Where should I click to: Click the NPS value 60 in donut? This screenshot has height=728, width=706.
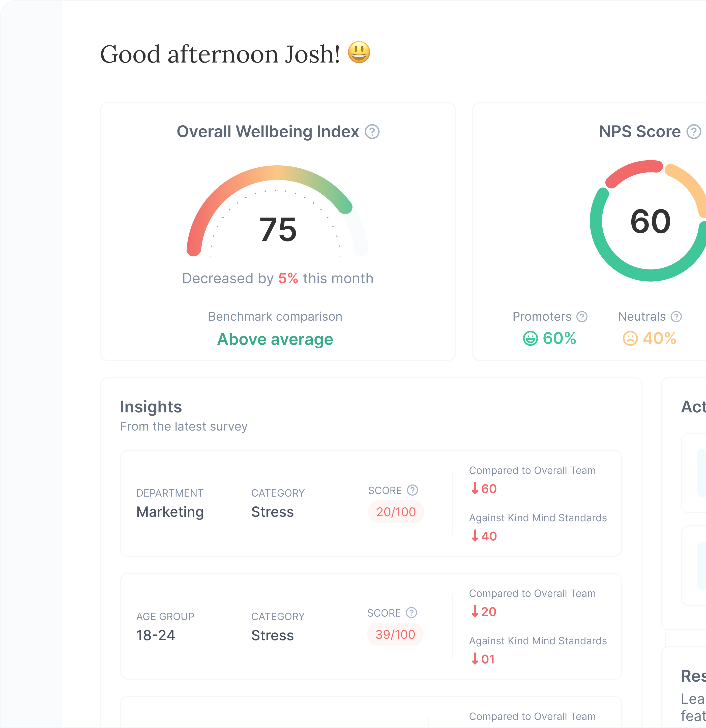651,222
